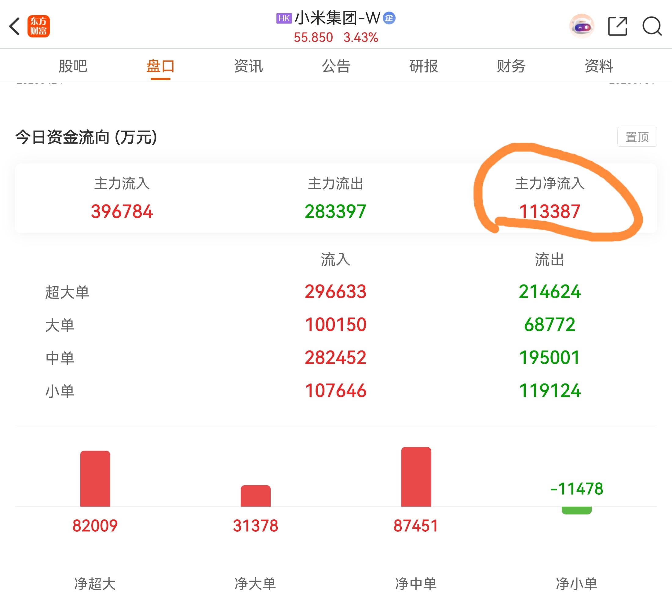Tap the red 净中单 chart bar

(416, 477)
